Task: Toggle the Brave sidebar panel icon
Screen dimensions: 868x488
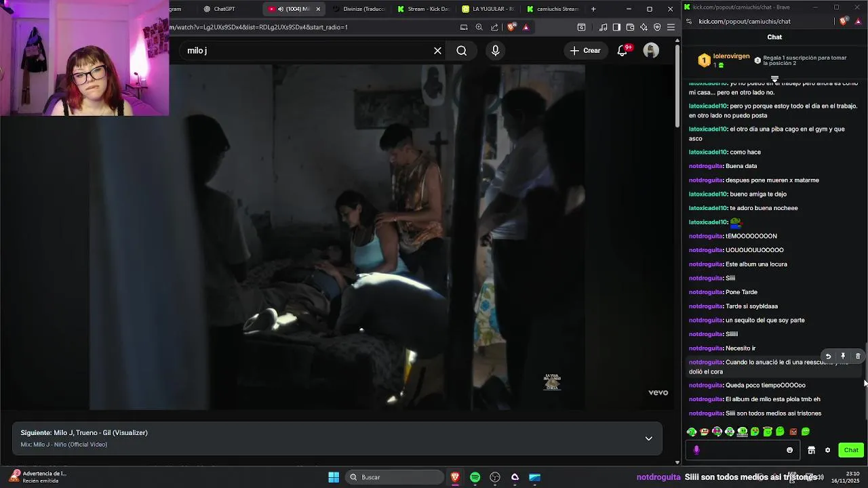Action: (x=616, y=27)
